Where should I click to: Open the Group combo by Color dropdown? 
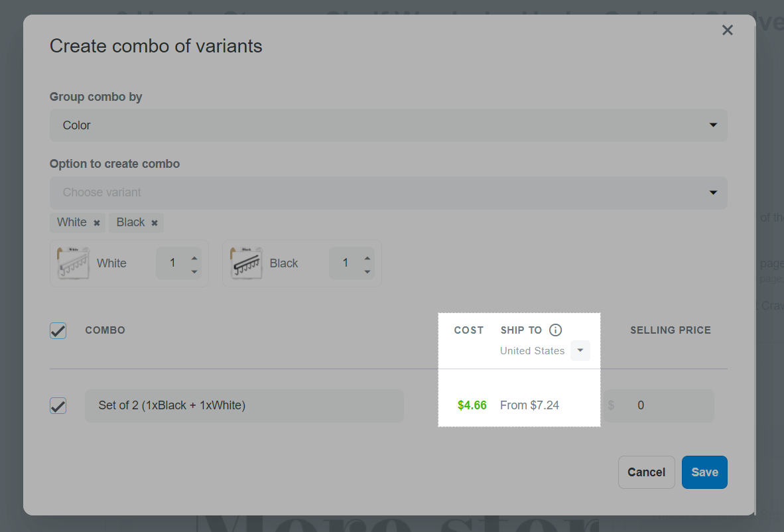coord(388,125)
